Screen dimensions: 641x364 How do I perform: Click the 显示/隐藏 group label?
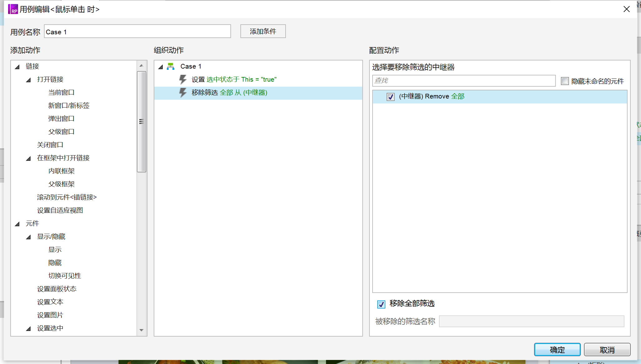(x=51, y=237)
